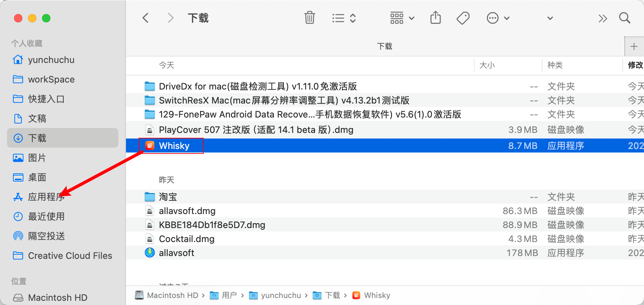Click the 86.3 MB size cell

(520, 211)
